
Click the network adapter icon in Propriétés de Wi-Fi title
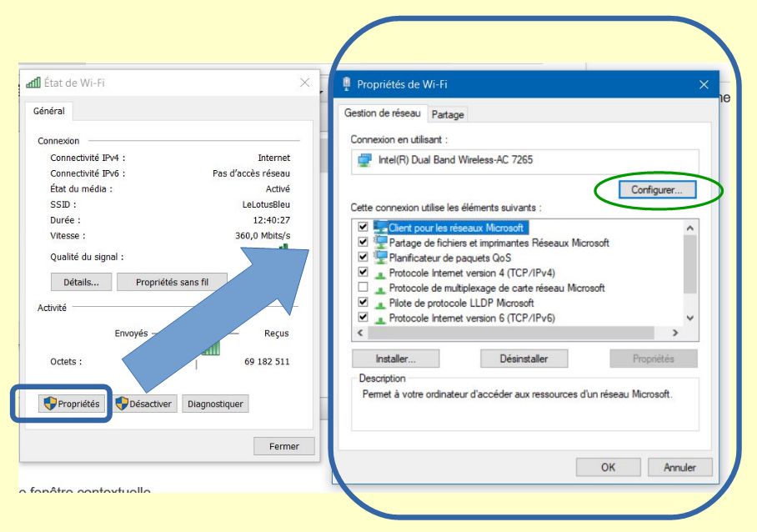[x=347, y=83]
